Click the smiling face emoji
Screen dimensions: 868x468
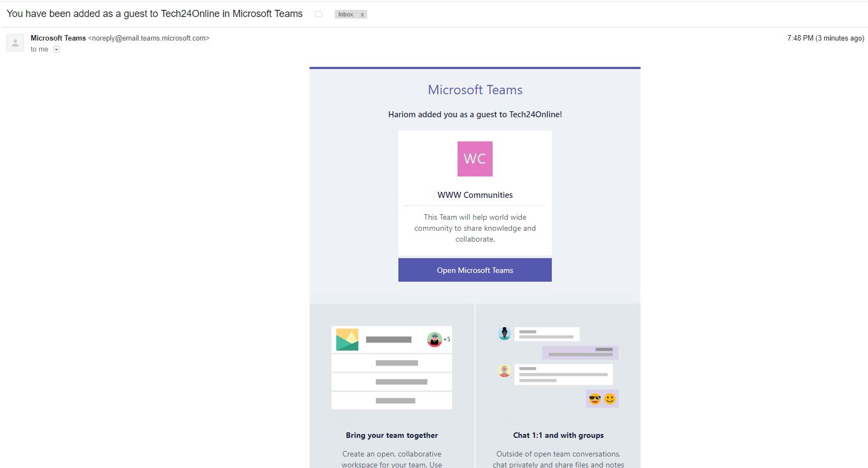pyautogui.click(x=609, y=399)
